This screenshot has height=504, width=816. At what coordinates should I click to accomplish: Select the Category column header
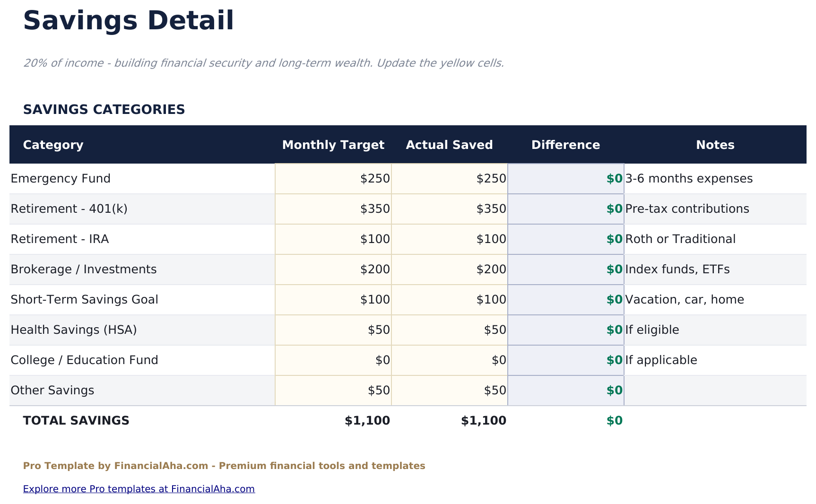click(53, 145)
